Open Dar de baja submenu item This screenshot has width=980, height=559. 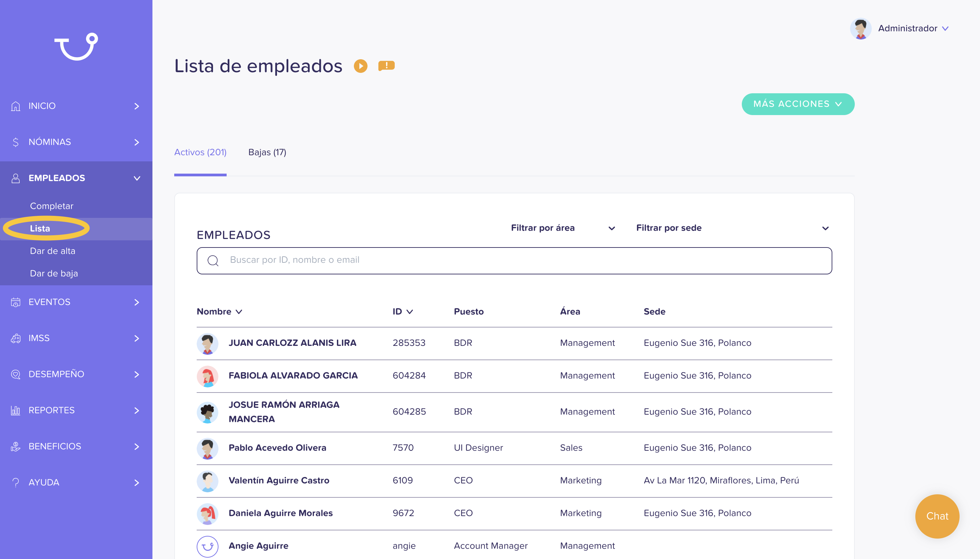click(x=54, y=274)
